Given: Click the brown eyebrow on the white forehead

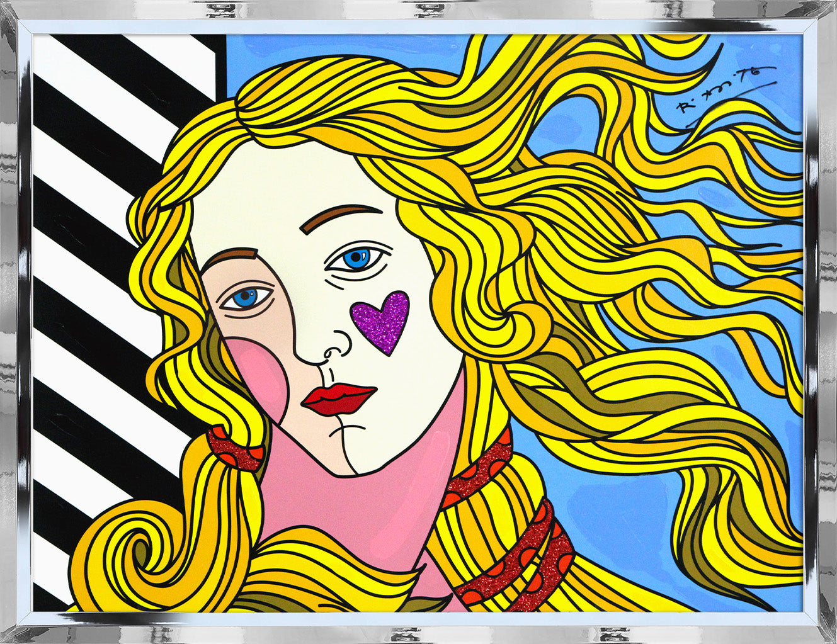Looking at the screenshot, I should click(339, 216).
